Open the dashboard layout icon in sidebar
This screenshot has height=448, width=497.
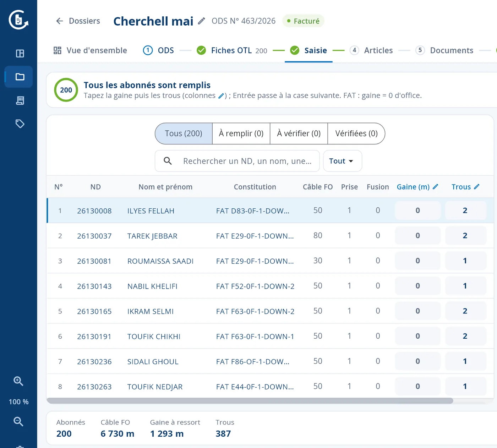coord(20,54)
